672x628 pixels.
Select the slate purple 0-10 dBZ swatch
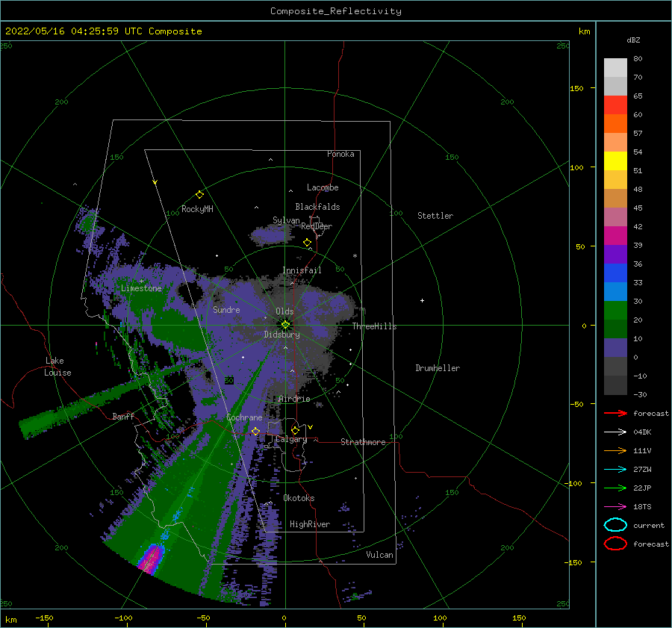[615, 348]
